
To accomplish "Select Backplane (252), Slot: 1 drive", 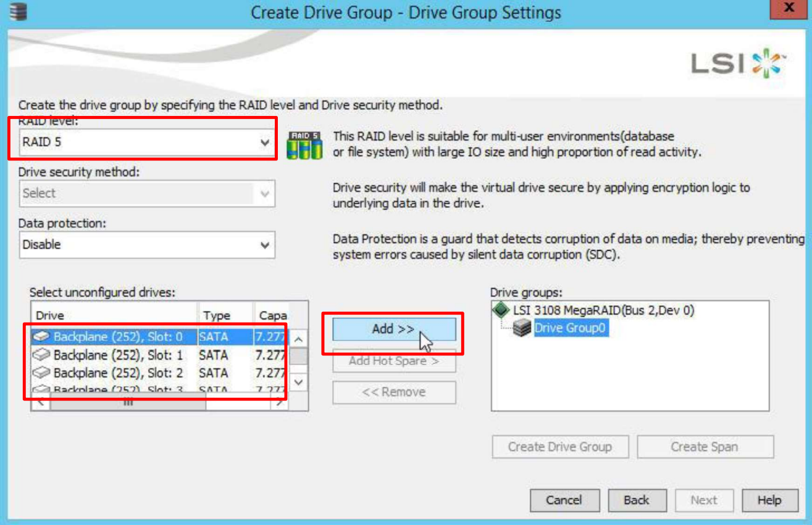I will click(x=118, y=355).
